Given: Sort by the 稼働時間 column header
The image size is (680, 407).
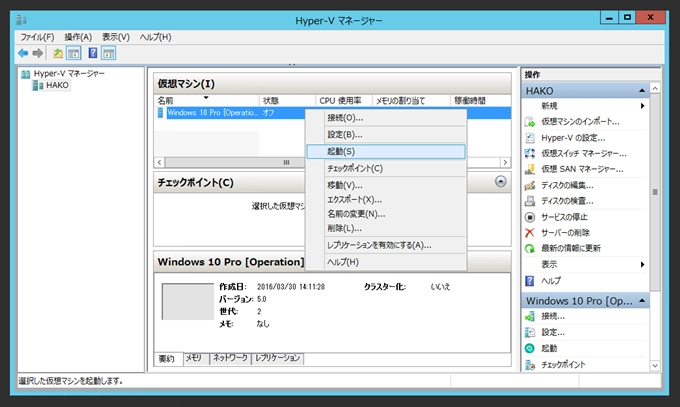Looking at the screenshot, I should pos(481,101).
